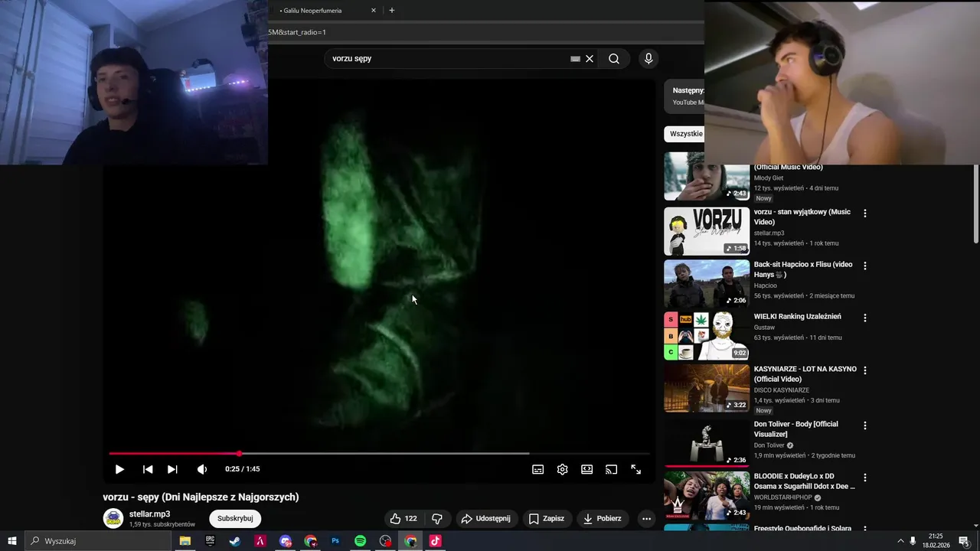This screenshot has height=551, width=980.
Task: Open Photoshop from the taskbar
Action: coord(335,541)
